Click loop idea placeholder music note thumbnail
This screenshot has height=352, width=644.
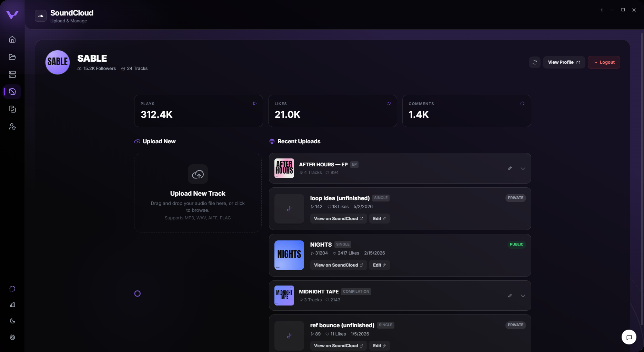pos(289,209)
